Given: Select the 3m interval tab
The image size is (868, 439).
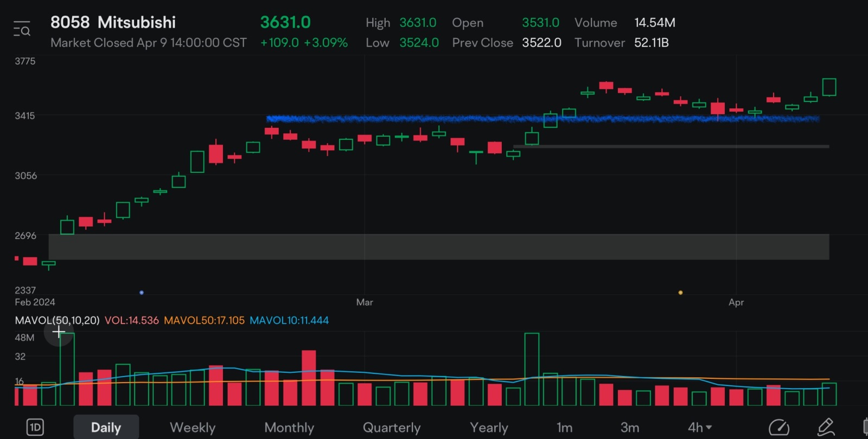Looking at the screenshot, I should (630, 428).
